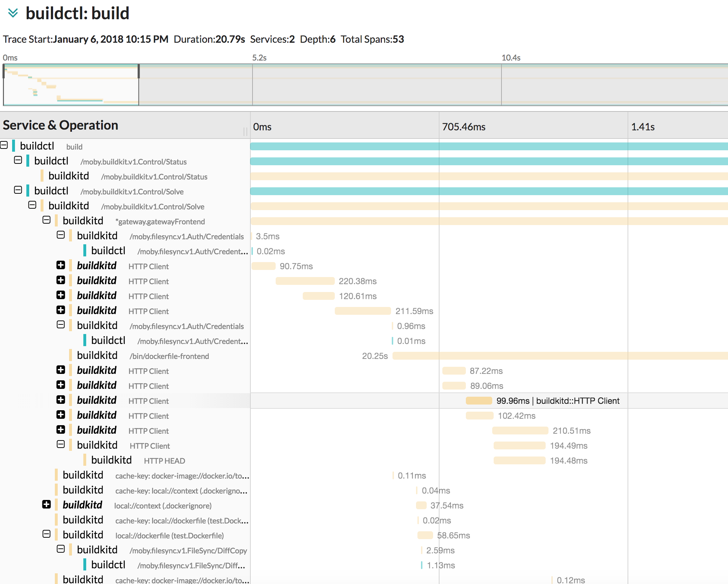Image resolution: width=728 pixels, height=584 pixels.
Task: Collapse the root buildctl build span
Action: (x=4, y=146)
